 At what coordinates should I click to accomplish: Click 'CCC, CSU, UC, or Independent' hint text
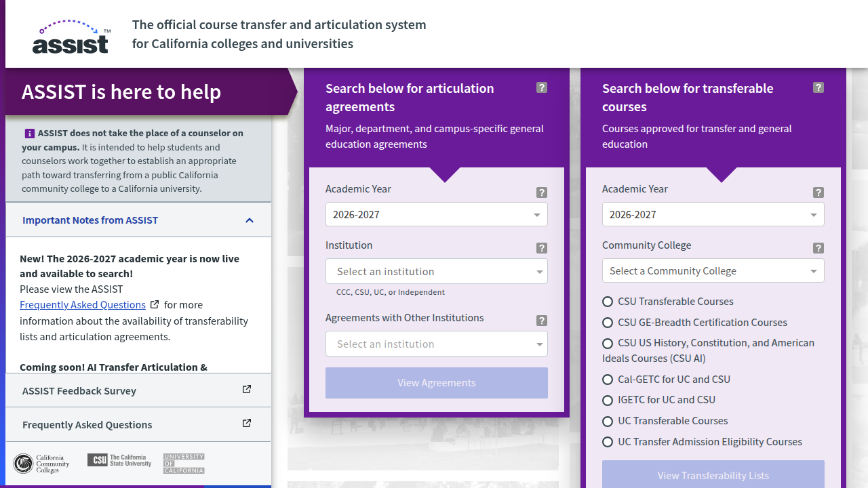click(x=391, y=292)
